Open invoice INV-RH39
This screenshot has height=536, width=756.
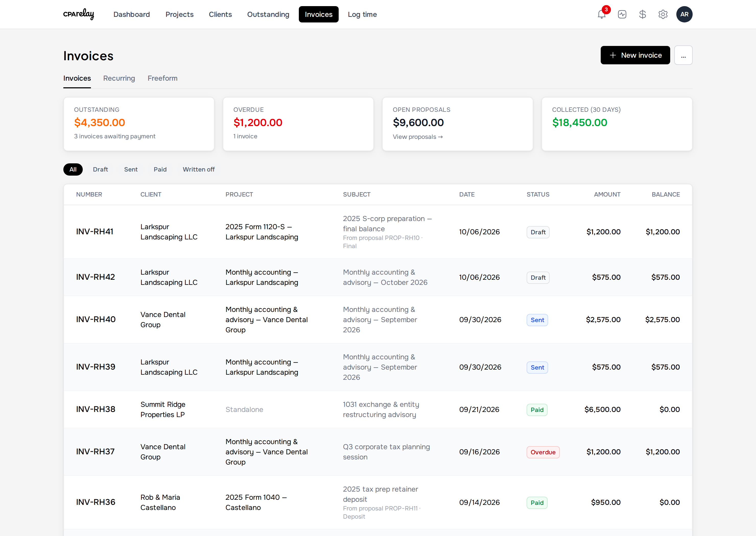click(x=96, y=367)
